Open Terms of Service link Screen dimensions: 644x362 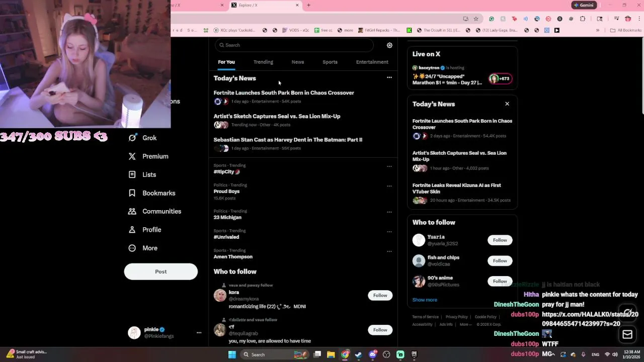point(426,317)
